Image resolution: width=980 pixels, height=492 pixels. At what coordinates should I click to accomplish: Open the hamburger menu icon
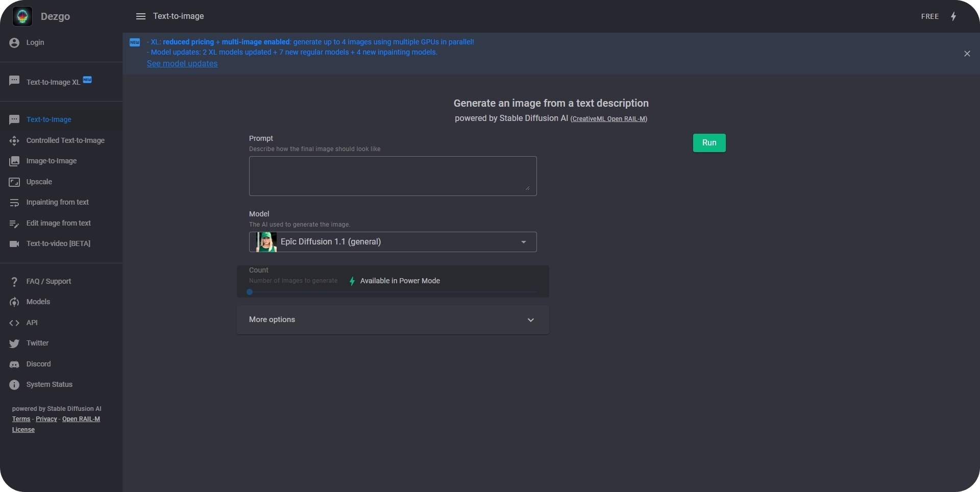click(141, 16)
